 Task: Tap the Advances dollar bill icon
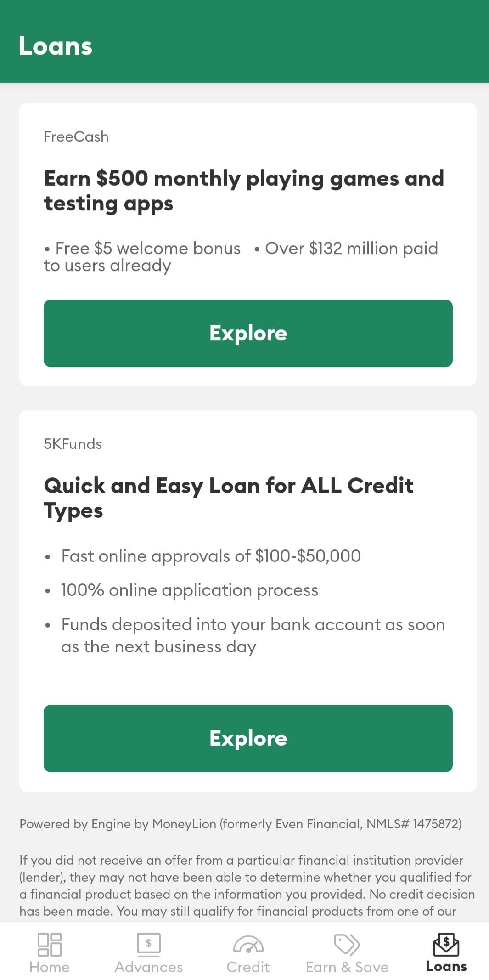coord(148,944)
